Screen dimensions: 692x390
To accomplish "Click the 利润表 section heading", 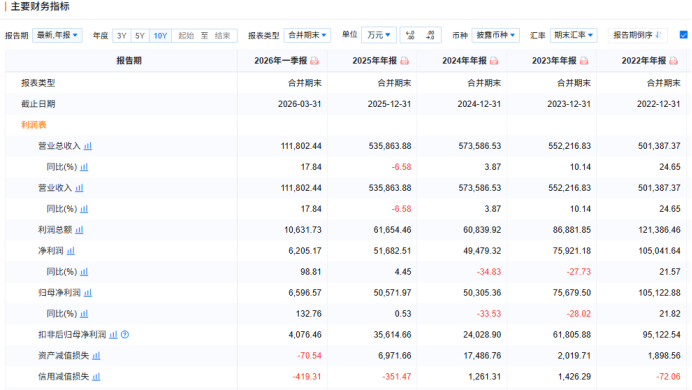I will click(x=34, y=125).
